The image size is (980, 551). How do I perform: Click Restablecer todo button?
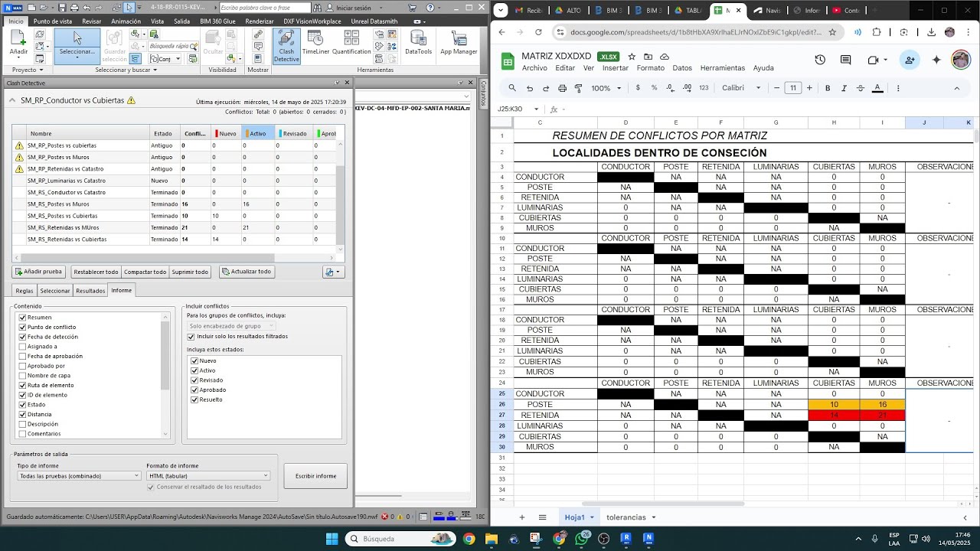pyautogui.click(x=96, y=272)
